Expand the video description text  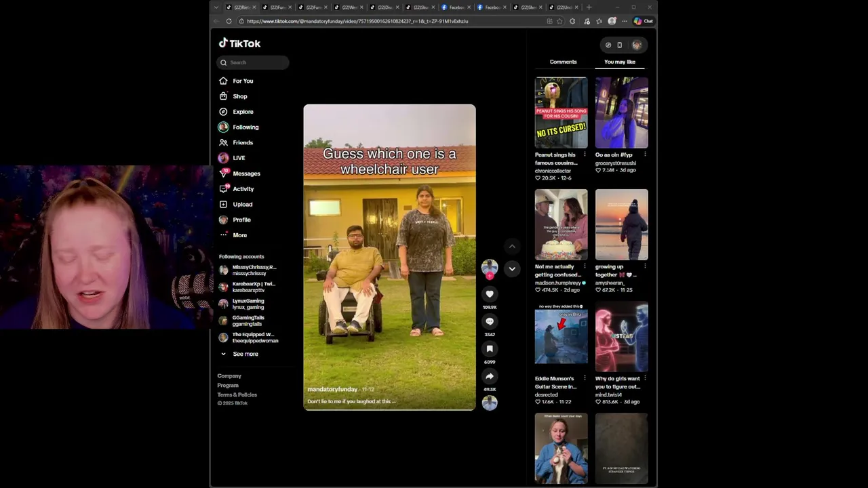pyautogui.click(x=351, y=401)
